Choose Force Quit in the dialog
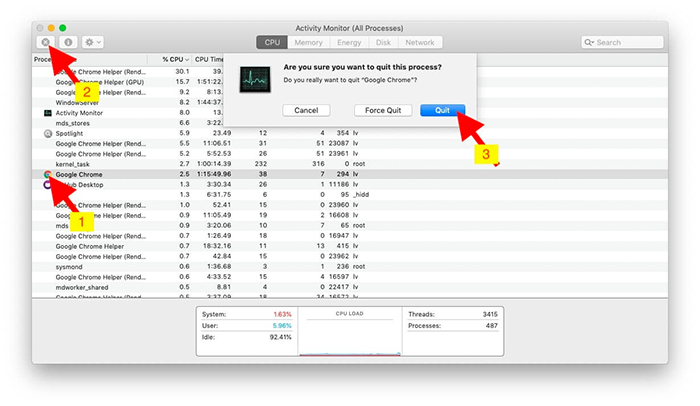Image resolution: width=700 pixels, height=406 pixels. point(383,110)
